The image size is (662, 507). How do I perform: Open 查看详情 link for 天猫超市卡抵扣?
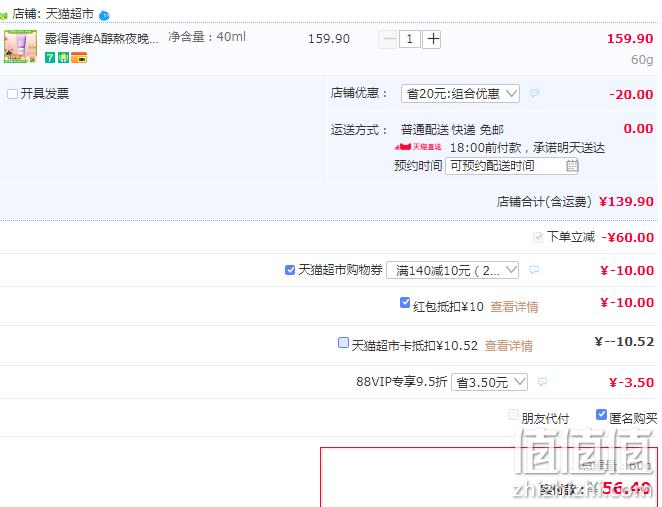coord(508,346)
